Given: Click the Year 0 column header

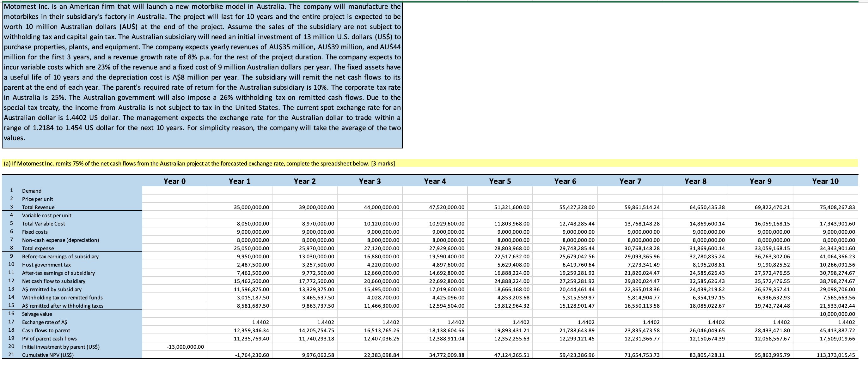Looking at the screenshot, I should pyautogui.click(x=174, y=181).
